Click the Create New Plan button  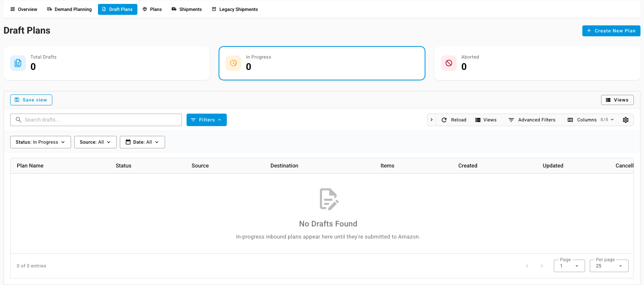point(611,31)
